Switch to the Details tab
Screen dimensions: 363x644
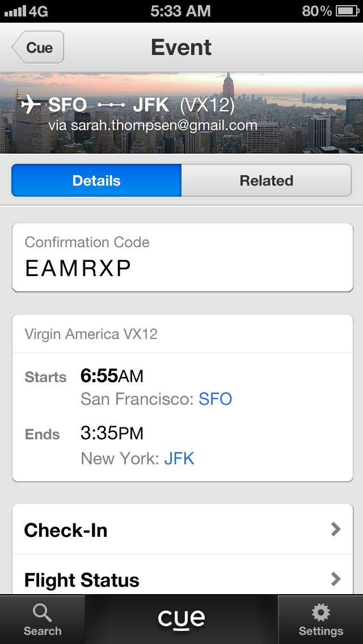(96, 181)
